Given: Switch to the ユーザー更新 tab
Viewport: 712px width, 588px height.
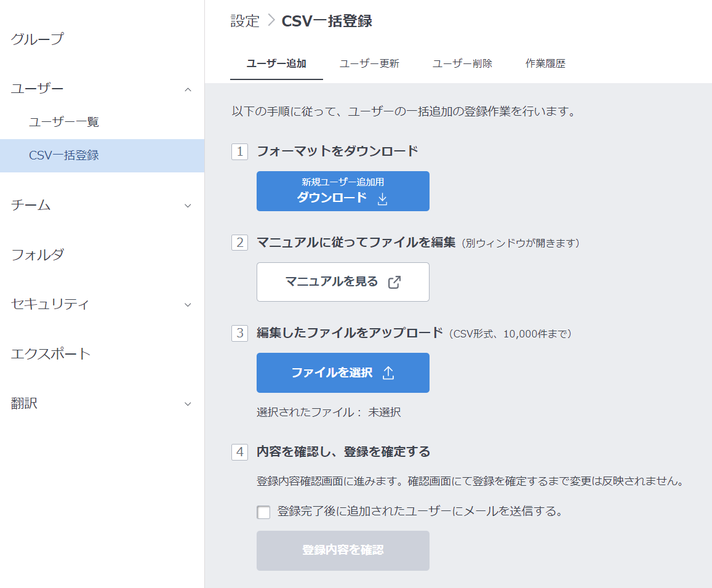Looking at the screenshot, I should pyautogui.click(x=369, y=63).
